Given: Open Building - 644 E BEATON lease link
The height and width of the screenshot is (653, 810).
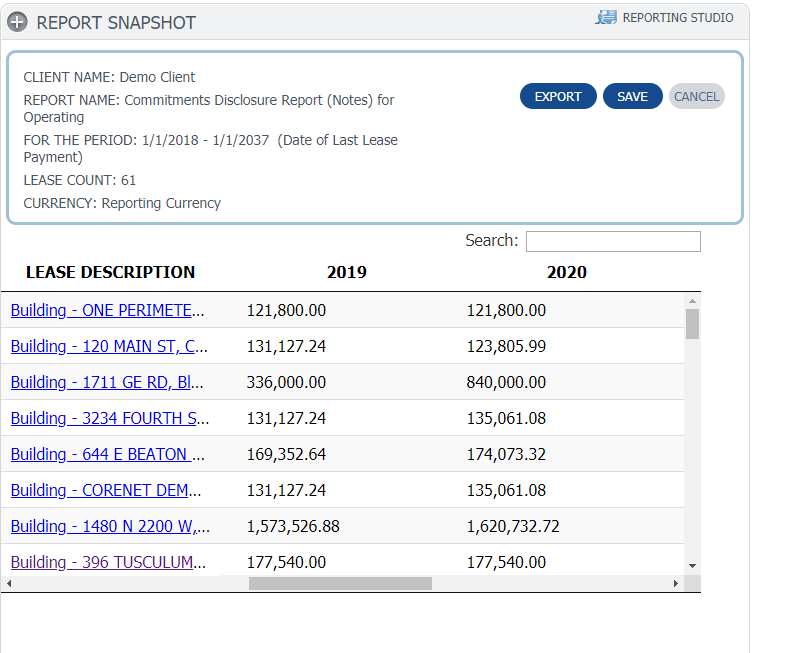Looking at the screenshot, I should tap(107, 454).
